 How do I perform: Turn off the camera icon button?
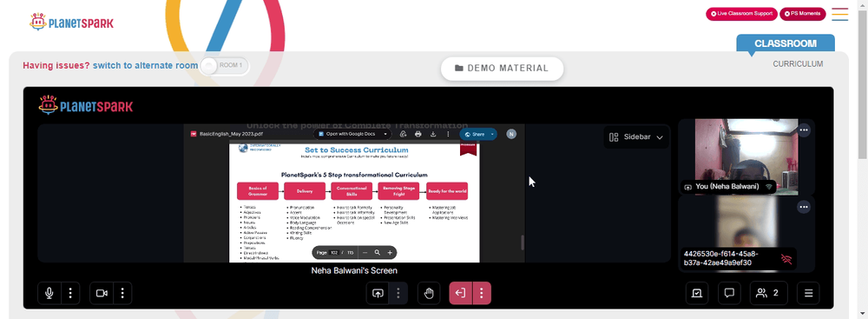[x=102, y=294]
